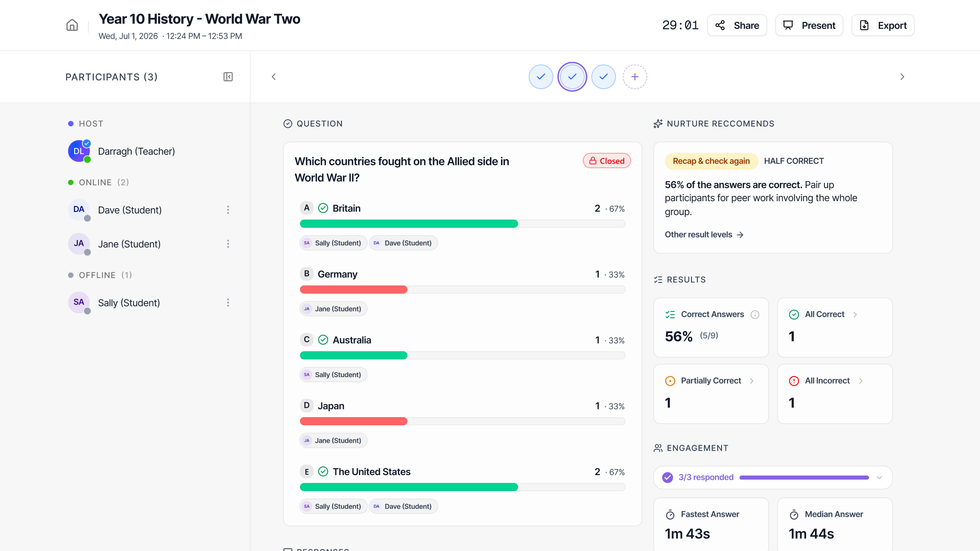The width and height of the screenshot is (980, 551).
Task: Go to the home icon
Action: point(72,25)
